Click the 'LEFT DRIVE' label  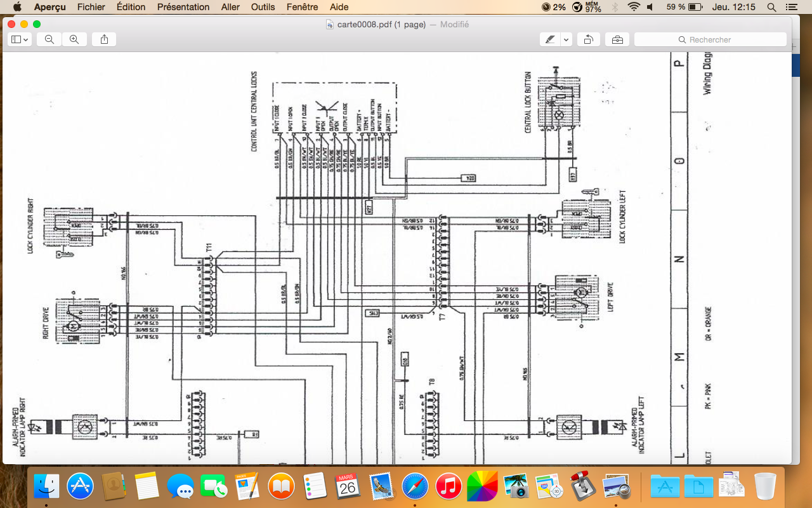[x=611, y=296]
